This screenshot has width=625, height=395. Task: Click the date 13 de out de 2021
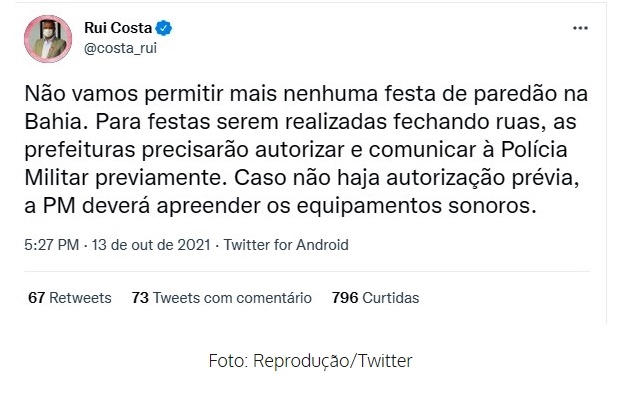[x=151, y=244]
